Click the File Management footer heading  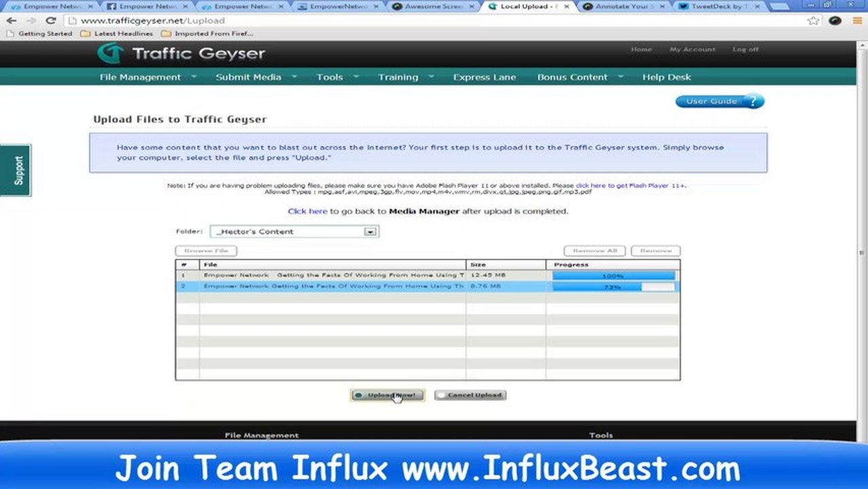coord(261,435)
